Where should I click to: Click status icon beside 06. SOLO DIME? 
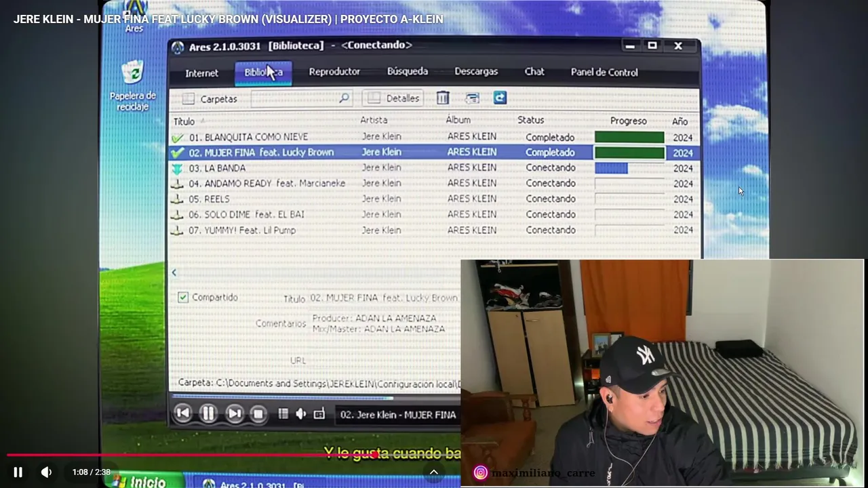(x=177, y=215)
